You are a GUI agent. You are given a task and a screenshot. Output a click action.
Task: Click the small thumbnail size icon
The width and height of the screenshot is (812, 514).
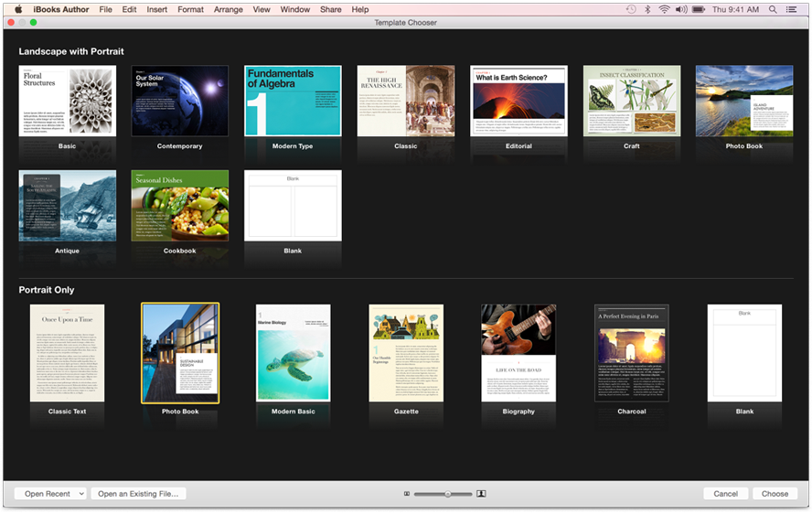click(407, 494)
